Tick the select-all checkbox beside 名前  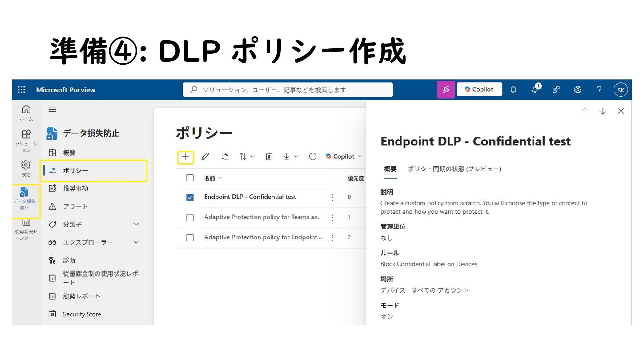pos(190,178)
